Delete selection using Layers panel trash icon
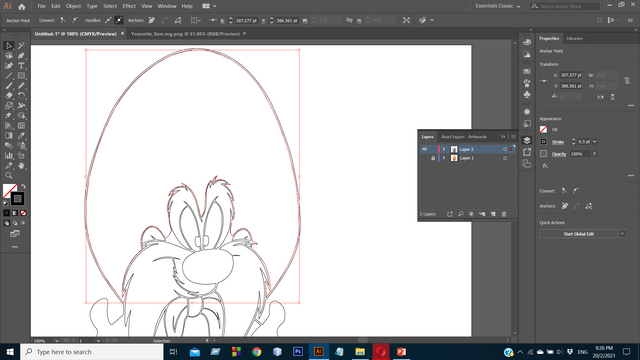This screenshot has width=640, height=360. [504, 214]
